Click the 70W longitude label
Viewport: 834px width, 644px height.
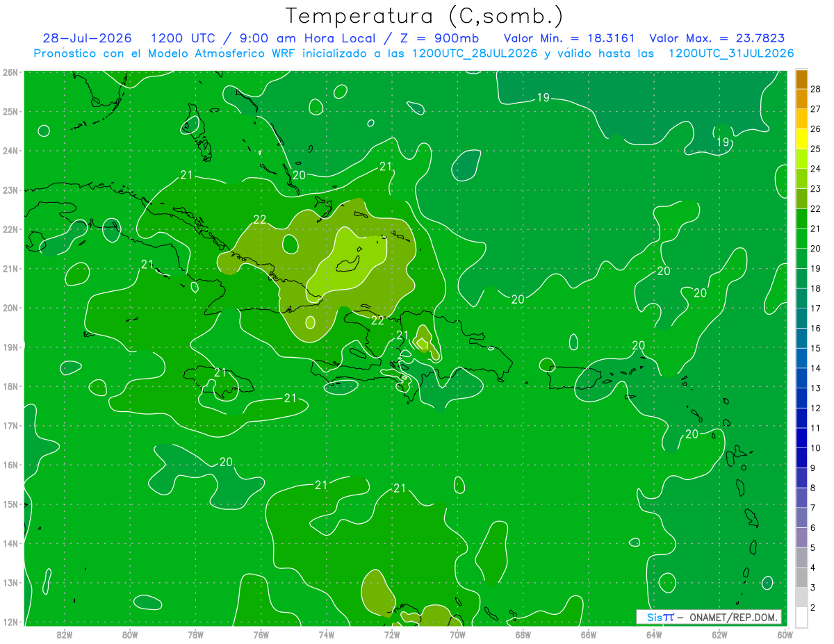pos(457,634)
